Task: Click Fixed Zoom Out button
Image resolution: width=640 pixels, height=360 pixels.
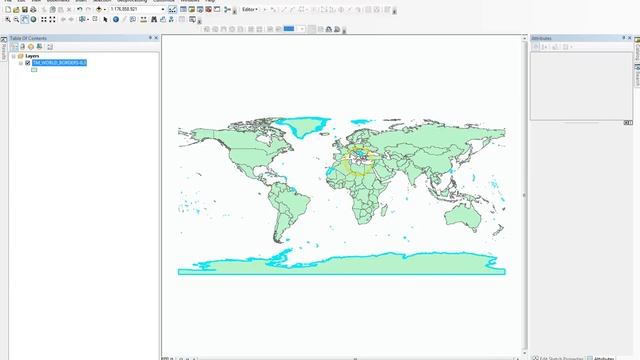Action: 53,19
